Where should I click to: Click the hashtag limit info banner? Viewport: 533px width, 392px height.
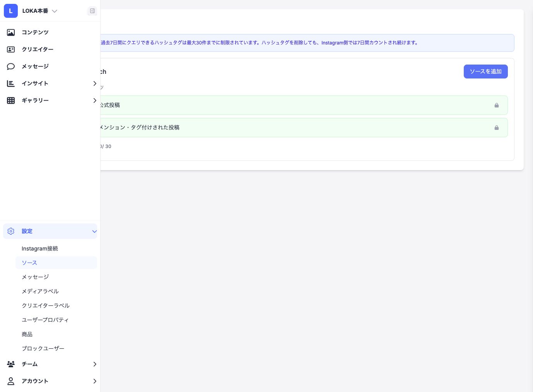[307, 43]
